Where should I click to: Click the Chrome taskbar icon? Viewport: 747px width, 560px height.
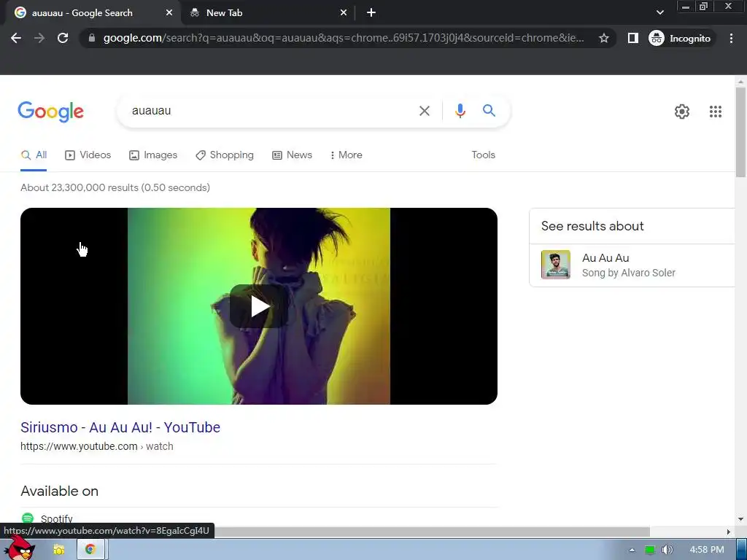(90, 550)
